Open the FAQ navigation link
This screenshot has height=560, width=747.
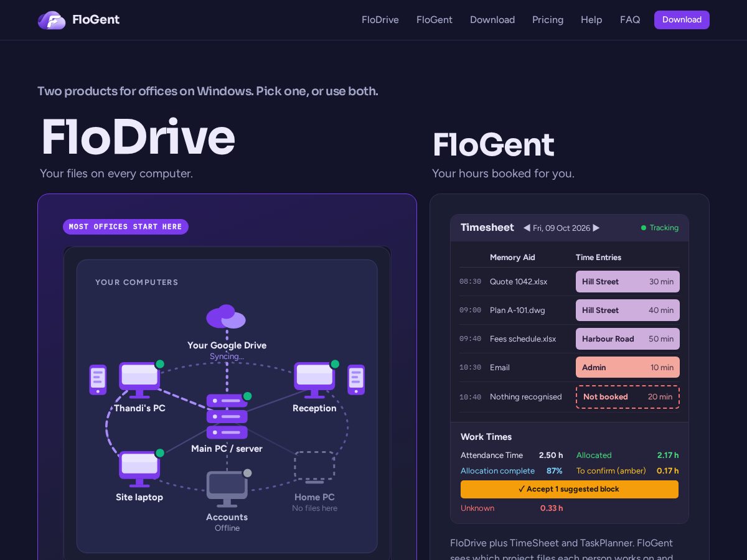tap(630, 20)
